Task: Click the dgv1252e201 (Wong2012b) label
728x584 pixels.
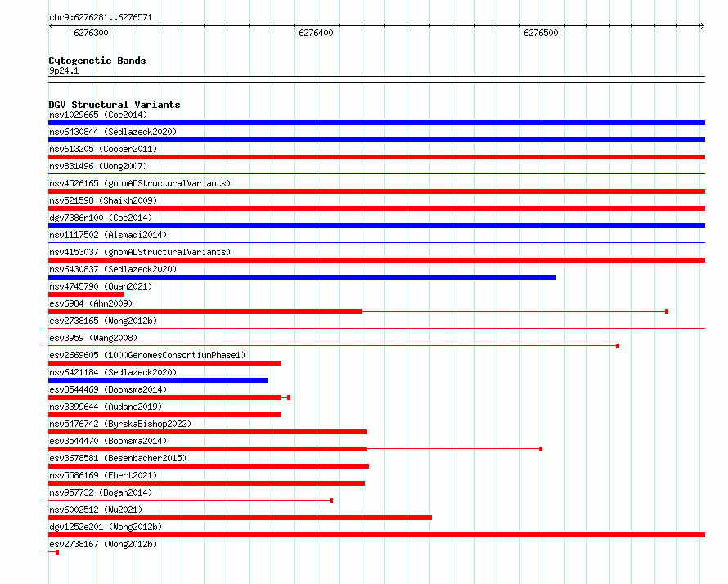Action: click(x=106, y=527)
